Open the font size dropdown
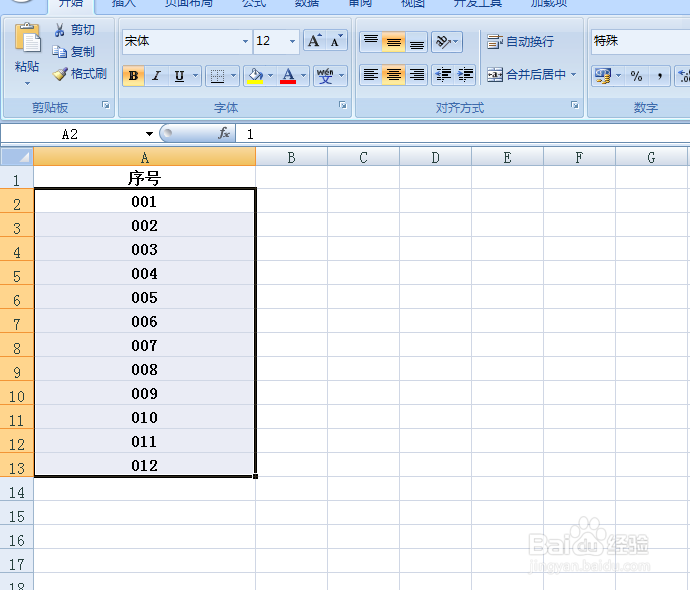This screenshot has height=590, width=690. click(x=292, y=41)
